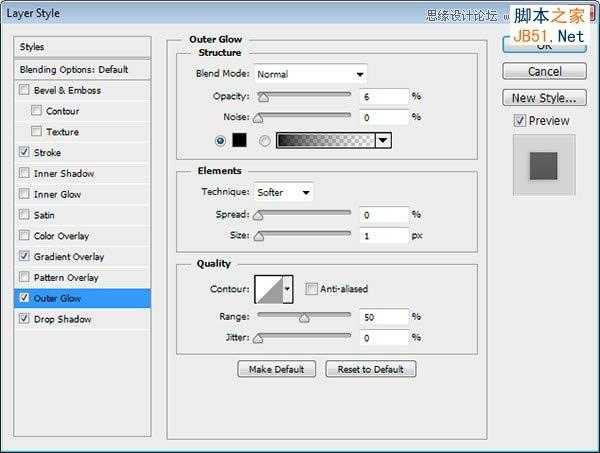Click the gradient preview bar
Screen dimensions: 600x453
[326, 140]
